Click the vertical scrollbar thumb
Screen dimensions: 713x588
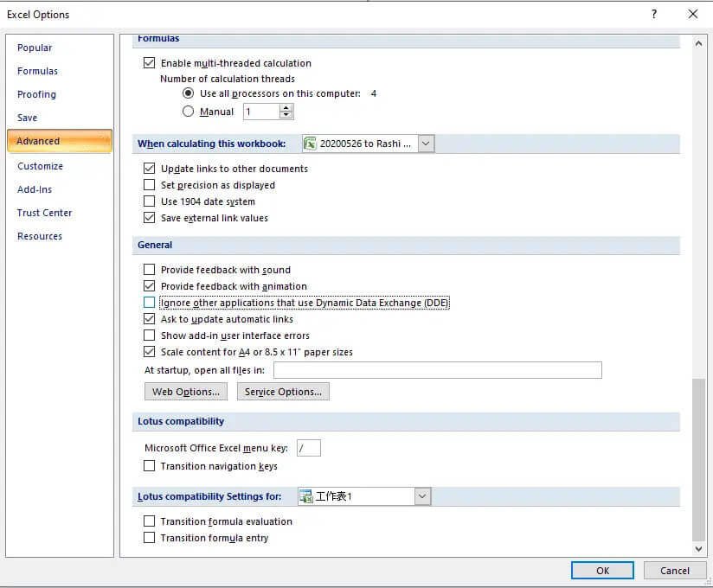pos(698,460)
